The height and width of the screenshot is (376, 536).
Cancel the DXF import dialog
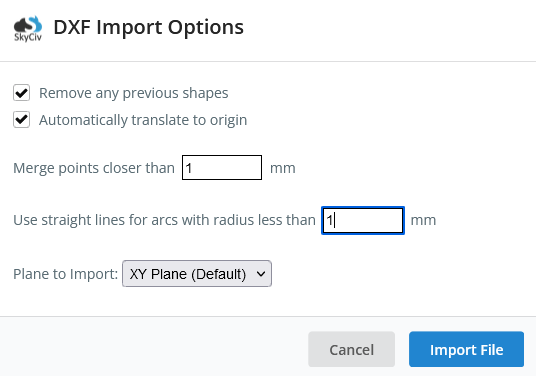click(351, 349)
